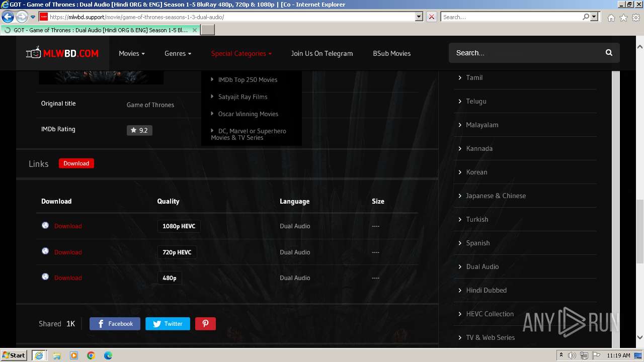This screenshot has width=644, height=362.
Task: Open the IE Home icon
Action: (x=611, y=17)
